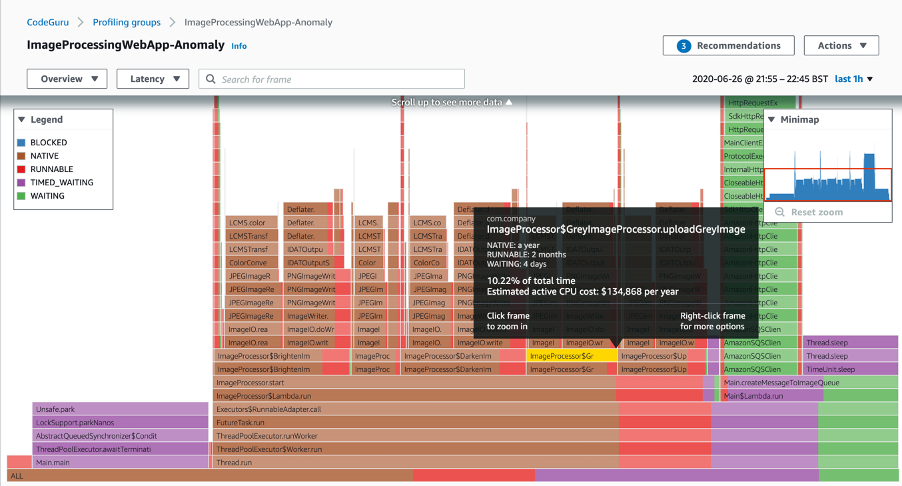The width and height of the screenshot is (902, 486).
Task: Click the Reset zoom magnifier icon
Action: tap(780, 212)
